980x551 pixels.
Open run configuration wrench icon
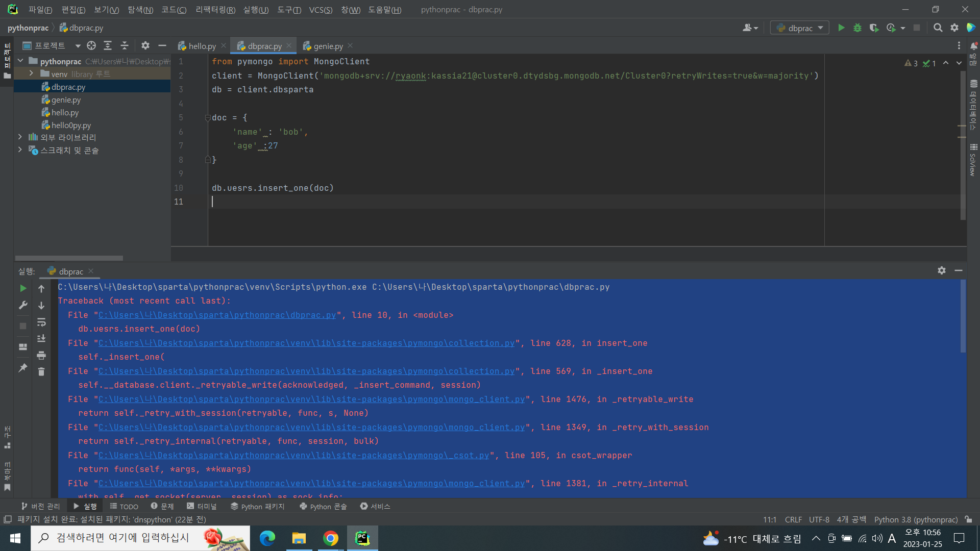coord(23,306)
